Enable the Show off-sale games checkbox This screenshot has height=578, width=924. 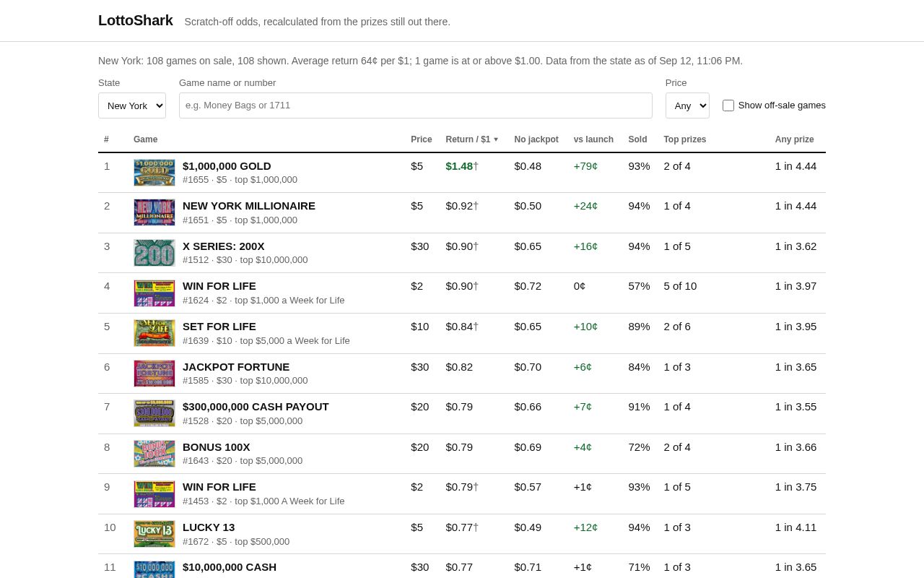(x=728, y=105)
